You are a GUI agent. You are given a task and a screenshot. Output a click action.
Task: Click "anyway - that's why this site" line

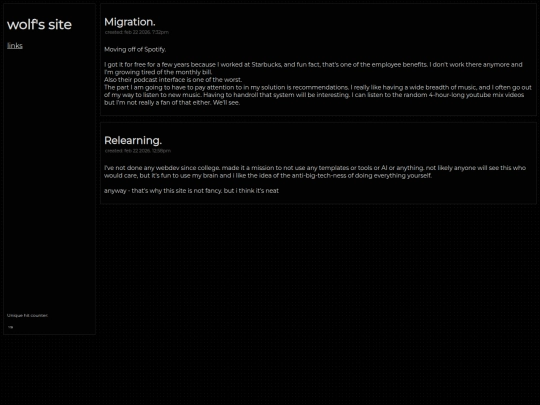coord(191,190)
